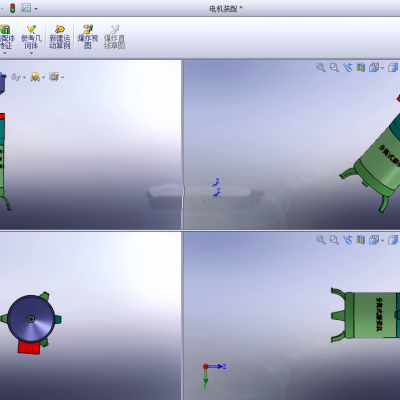Viewport: 400px width, 400px height.
Task: Zoom to fit in upper-right viewport
Action: pos(321,67)
